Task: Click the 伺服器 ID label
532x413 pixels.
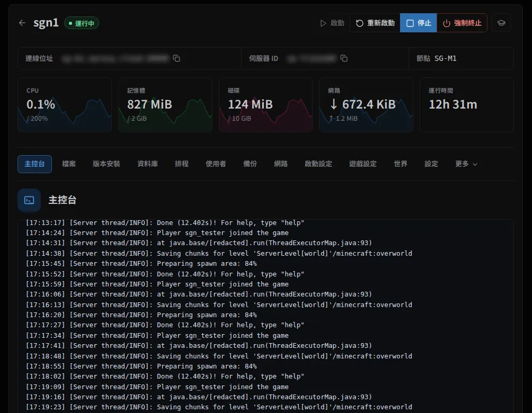Action: coord(263,58)
